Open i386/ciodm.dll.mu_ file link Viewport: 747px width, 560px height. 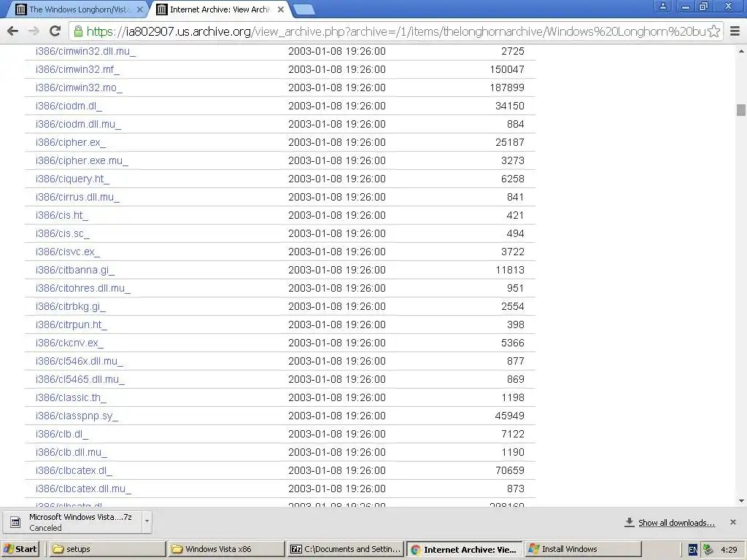[79, 124]
